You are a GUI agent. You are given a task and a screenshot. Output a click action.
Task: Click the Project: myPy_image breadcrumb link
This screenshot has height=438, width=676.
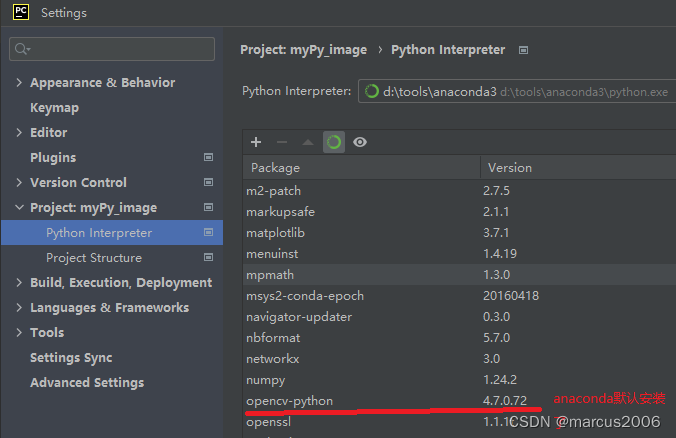pos(303,50)
